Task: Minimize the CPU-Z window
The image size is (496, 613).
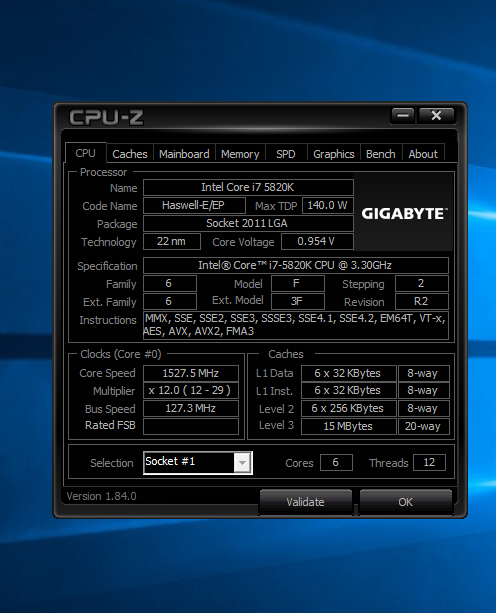Action: tap(403, 116)
